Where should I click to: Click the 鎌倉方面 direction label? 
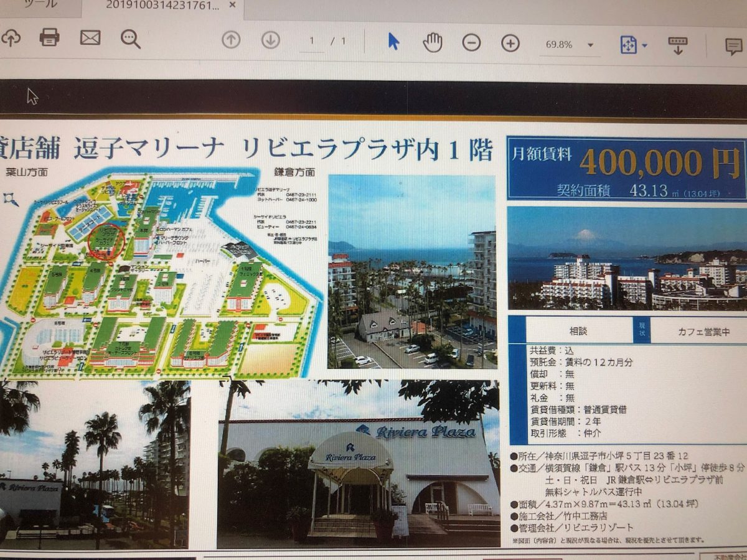pos(293,172)
